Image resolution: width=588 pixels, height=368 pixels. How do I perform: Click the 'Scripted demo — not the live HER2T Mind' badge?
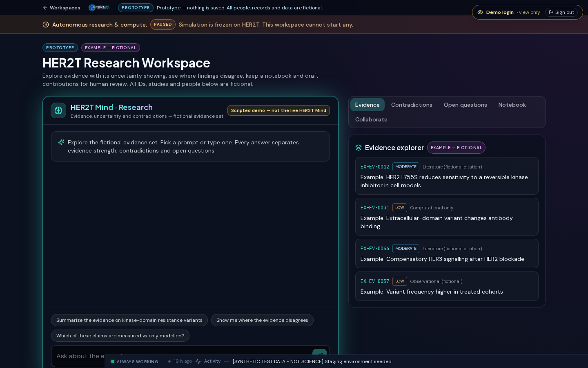tap(278, 110)
